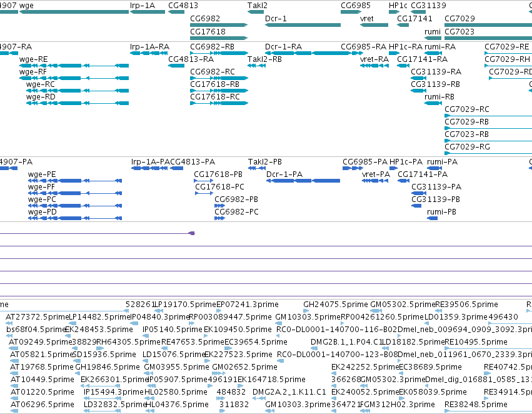Select the Takl2-RB transcript label
Viewport: 532px width, 414px height.
(x=264, y=59)
